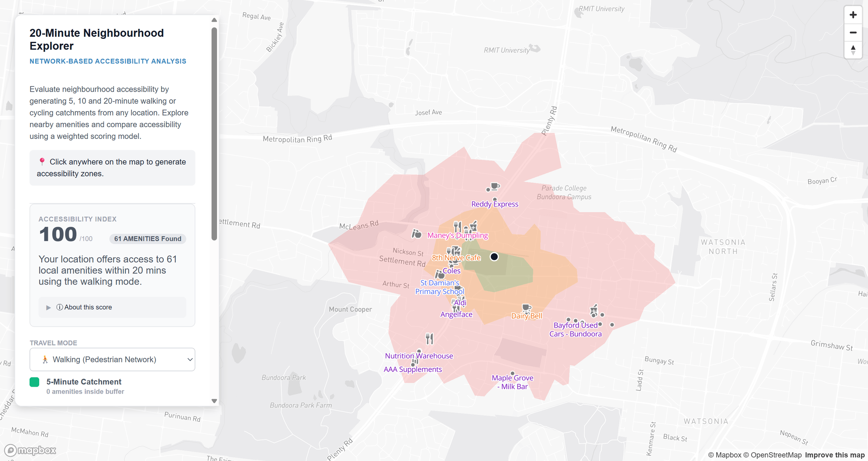The width and height of the screenshot is (868, 461).
Task: Expand the About this score details
Action: coord(112,307)
